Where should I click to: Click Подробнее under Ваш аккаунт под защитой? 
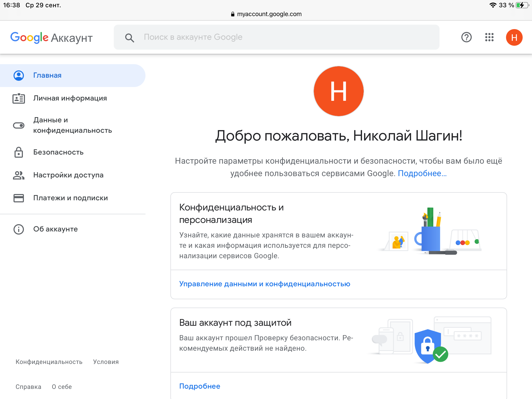(200, 386)
